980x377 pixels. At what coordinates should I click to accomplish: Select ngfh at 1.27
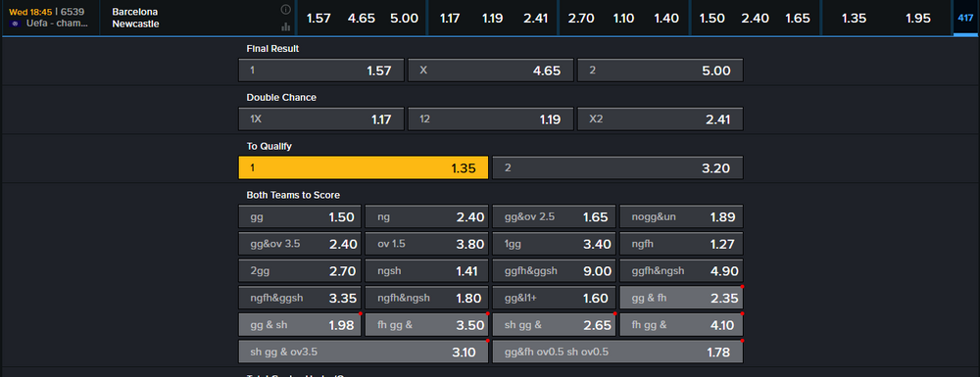pyautogui.click(x=681, y=244)
